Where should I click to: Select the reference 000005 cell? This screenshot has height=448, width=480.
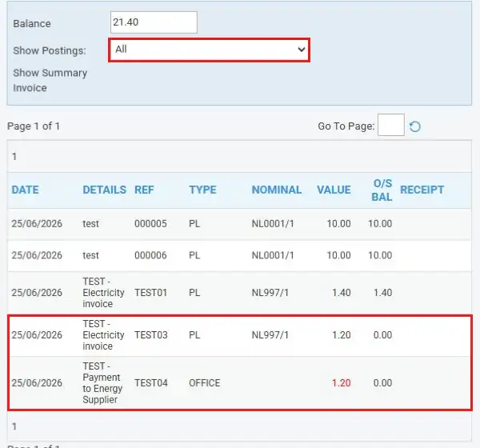150,224
